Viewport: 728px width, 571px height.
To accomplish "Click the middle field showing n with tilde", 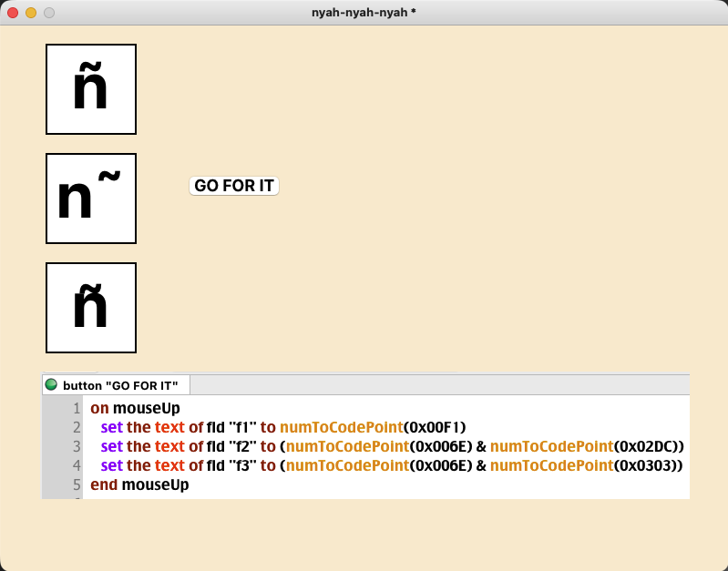I will (91, 199).
